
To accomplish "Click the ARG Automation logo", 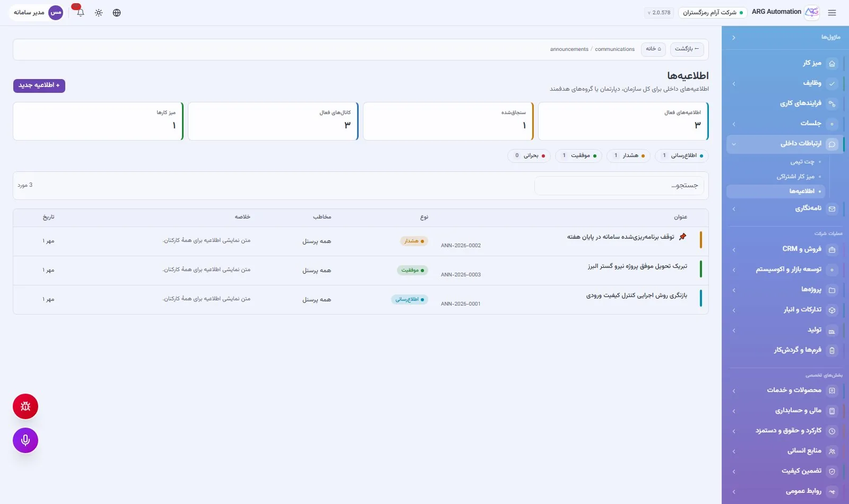I will (x=812, y=12).
